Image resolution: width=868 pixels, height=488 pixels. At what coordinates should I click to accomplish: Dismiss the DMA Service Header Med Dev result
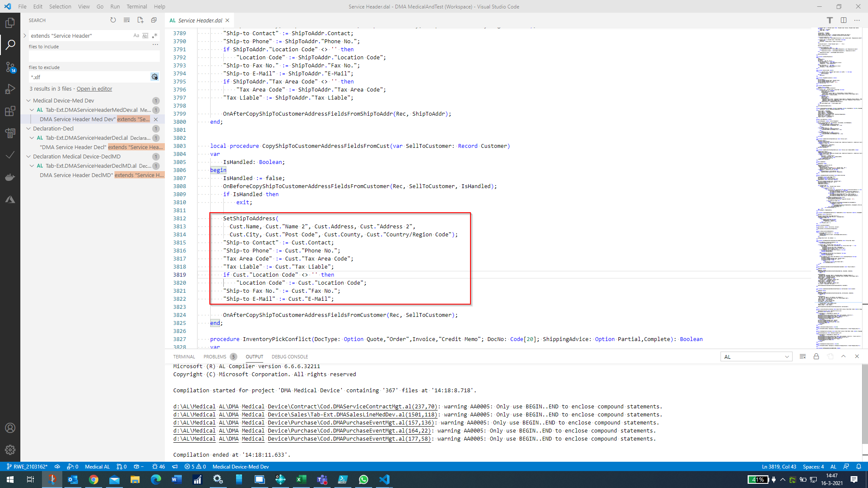point(156,119)
